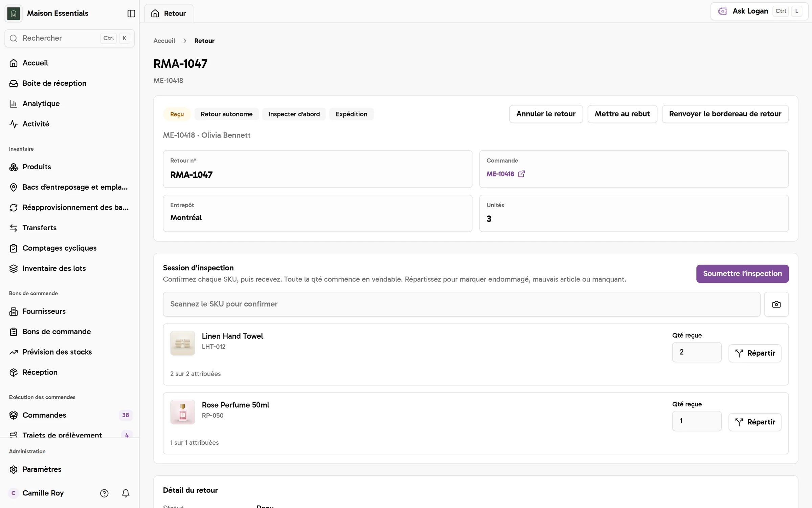Open Ask Logan assistant
The width and height of the screenshot is (812, 508).
point(759,11)
